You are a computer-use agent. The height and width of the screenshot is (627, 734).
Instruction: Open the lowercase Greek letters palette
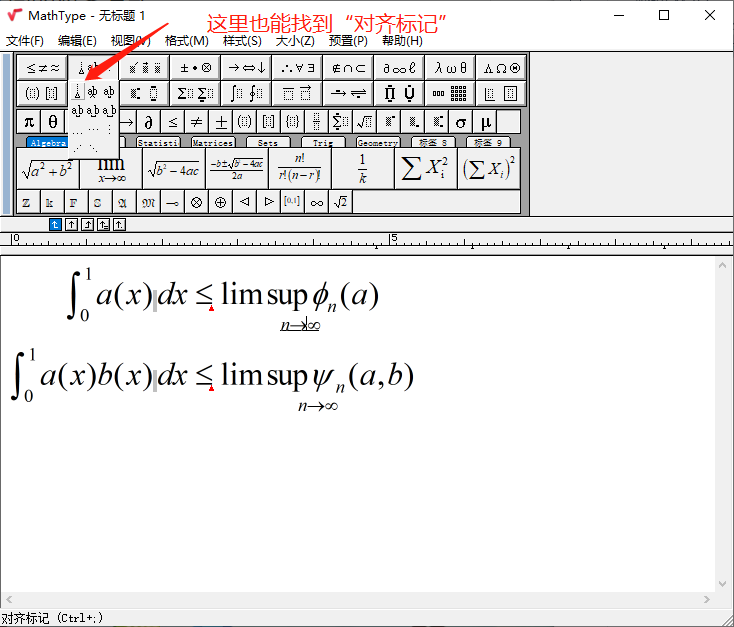[x=450, y=68]
